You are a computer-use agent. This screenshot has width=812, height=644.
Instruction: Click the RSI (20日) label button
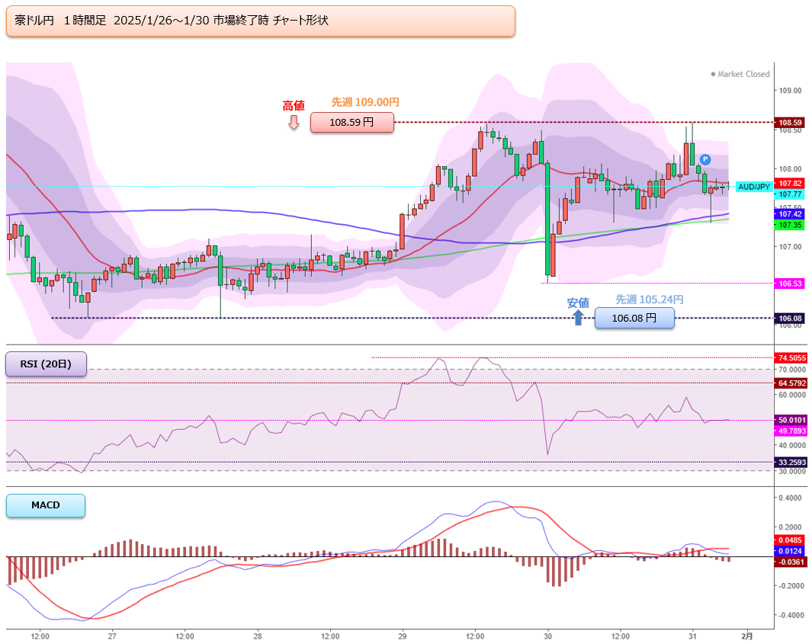[46, 364]
